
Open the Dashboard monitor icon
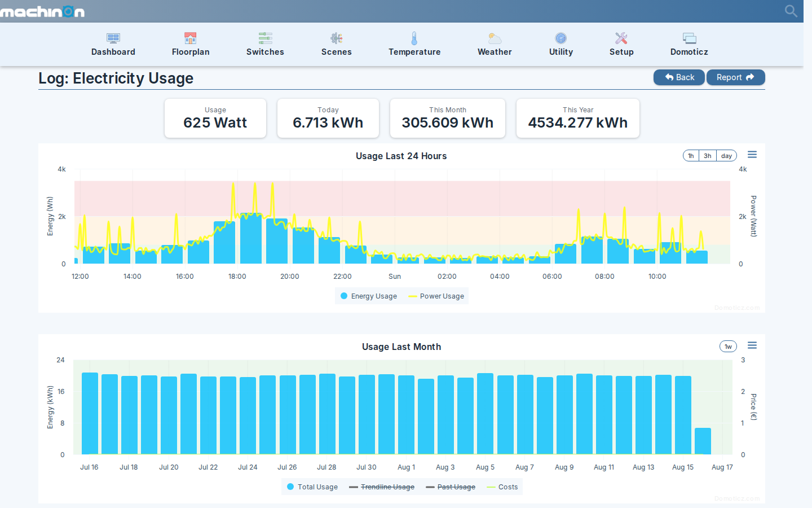[x=113, y=38]
